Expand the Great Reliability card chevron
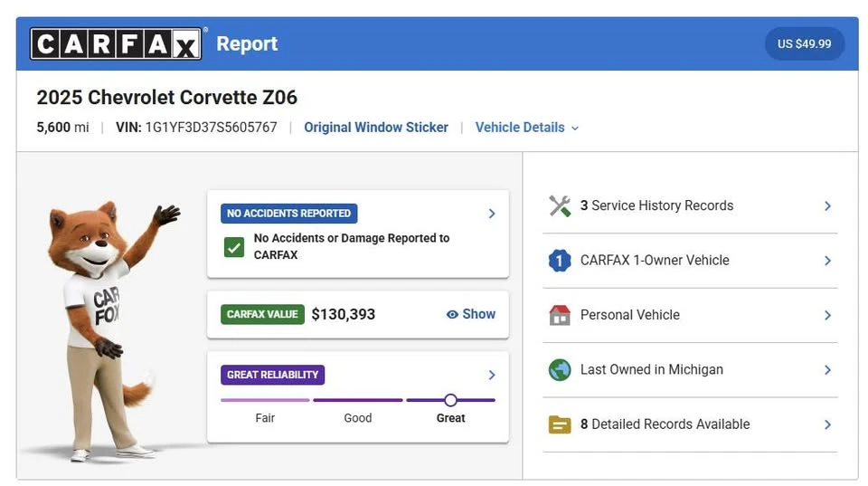This screenshot has width=868, height=486. (x=492, y=375)
